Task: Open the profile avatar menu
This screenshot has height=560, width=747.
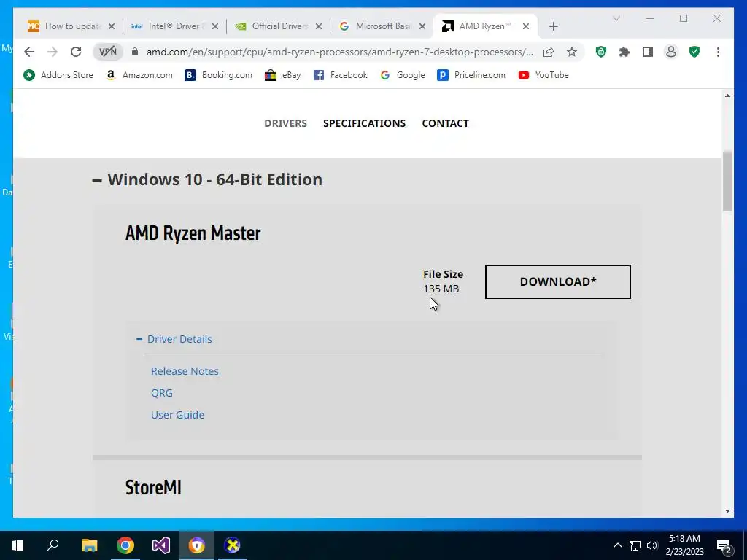Action: coord(671,52)
